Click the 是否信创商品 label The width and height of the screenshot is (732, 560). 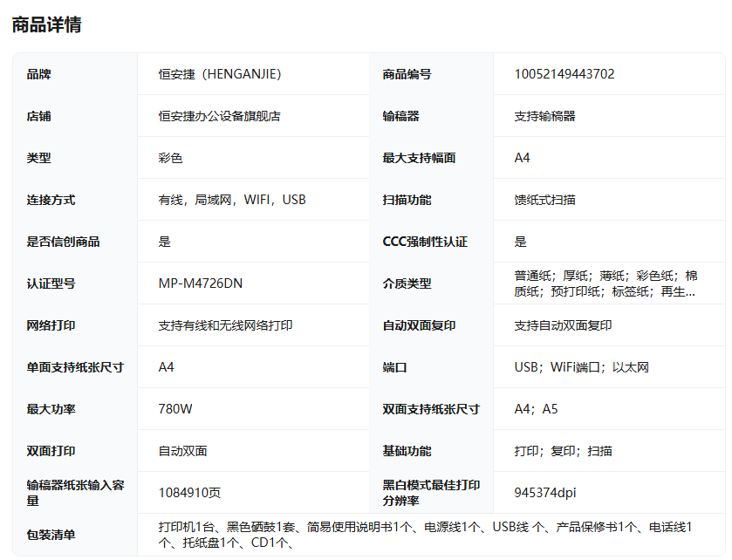63,242
